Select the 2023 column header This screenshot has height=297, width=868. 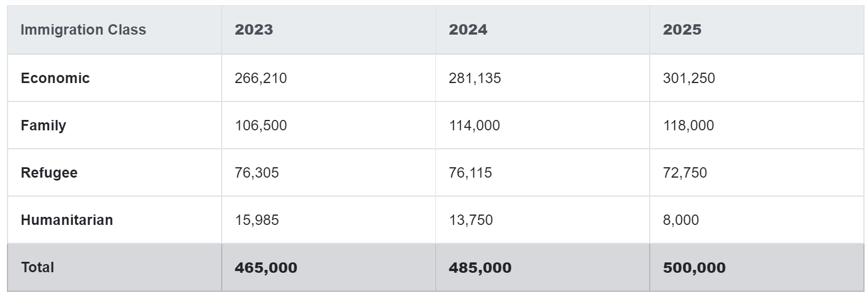pos(254,30)
